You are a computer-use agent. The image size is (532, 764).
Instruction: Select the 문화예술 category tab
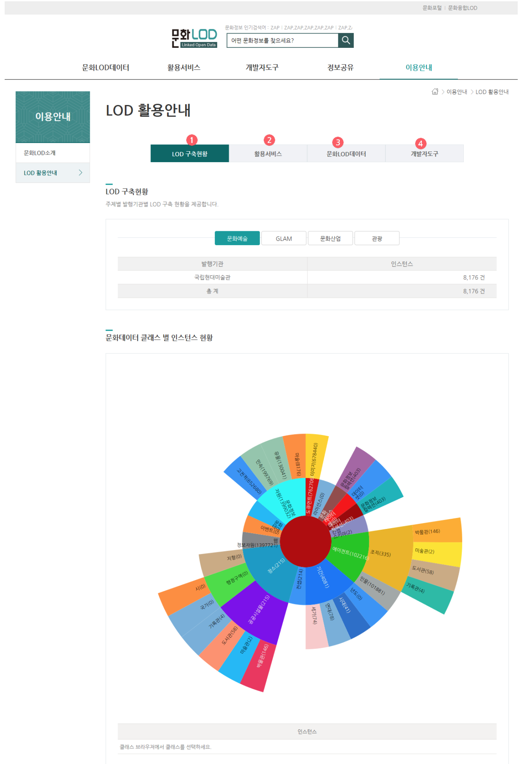237,238
